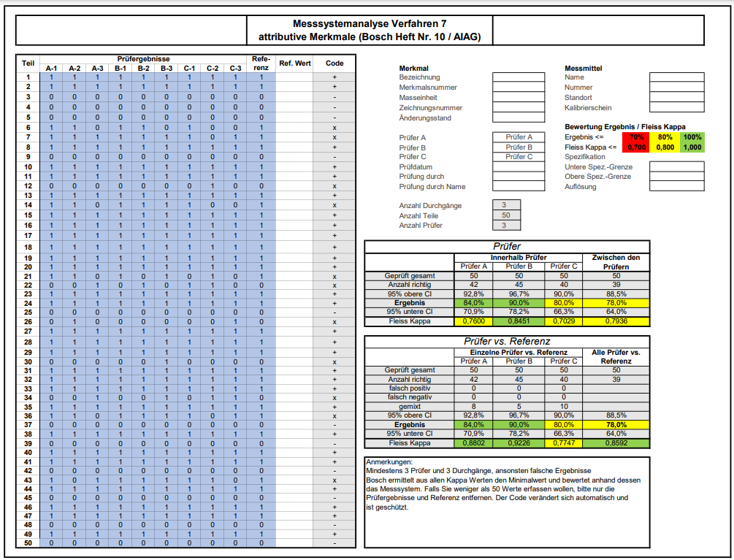The image size is (734, 560).
Task: Select the Anzahl Durchgänge value cell
Action: [x=506, y=206]
